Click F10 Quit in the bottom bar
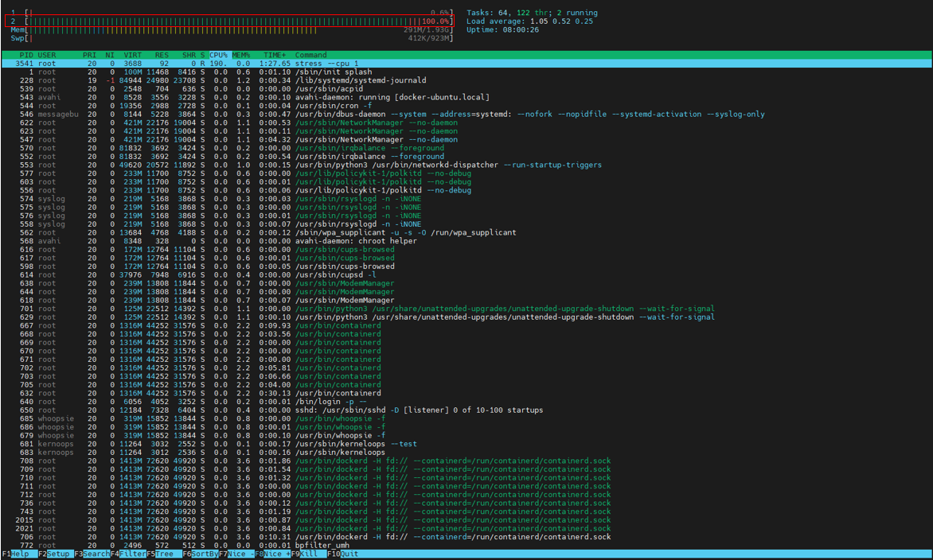The height and width of the screenshot is (560, 933). coord(343,554)
